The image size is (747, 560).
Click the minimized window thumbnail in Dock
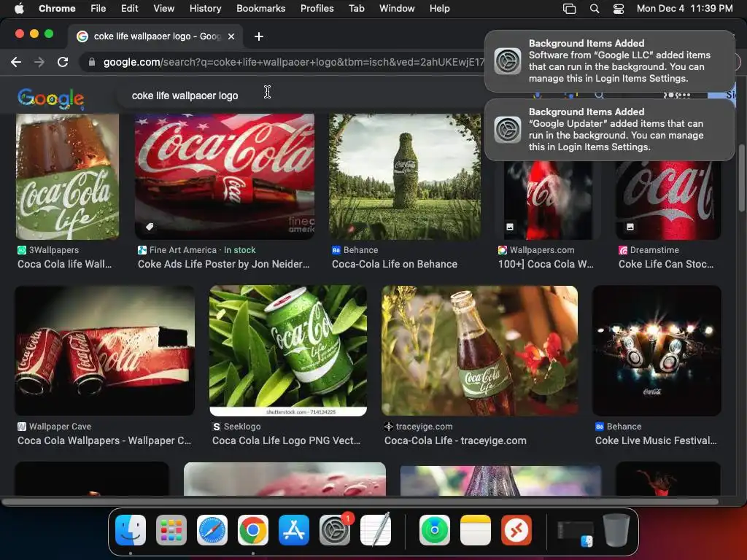pos(576,532)
